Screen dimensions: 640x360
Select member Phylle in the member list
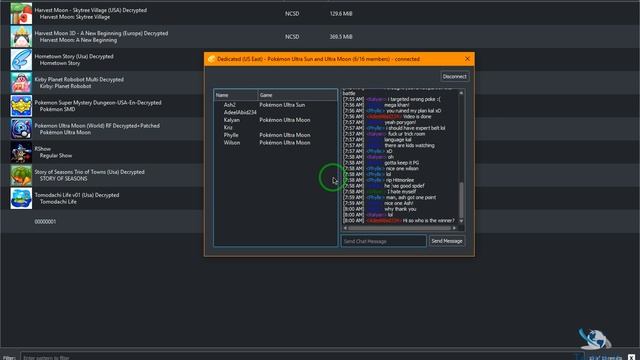coord(231,135)
